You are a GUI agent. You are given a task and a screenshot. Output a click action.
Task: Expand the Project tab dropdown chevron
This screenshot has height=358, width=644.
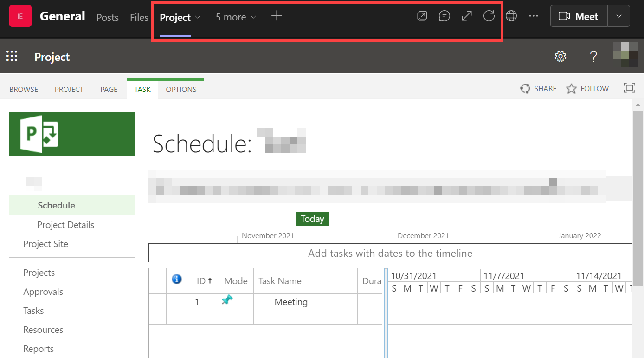(198, 17)
